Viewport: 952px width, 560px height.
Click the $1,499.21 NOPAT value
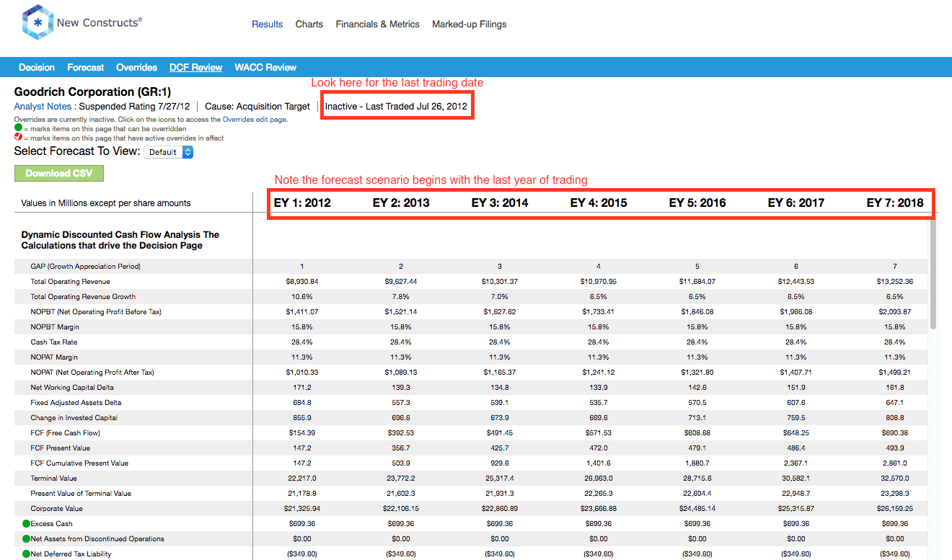[895, 373]
